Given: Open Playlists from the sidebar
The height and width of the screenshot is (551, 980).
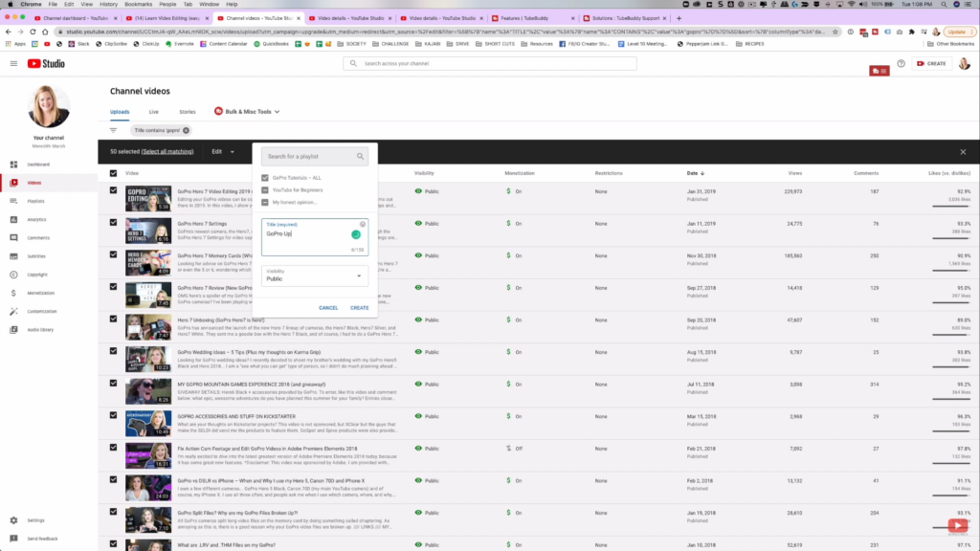Looking at the screenshot, I should pyautogui.click(x=35, y=201).
